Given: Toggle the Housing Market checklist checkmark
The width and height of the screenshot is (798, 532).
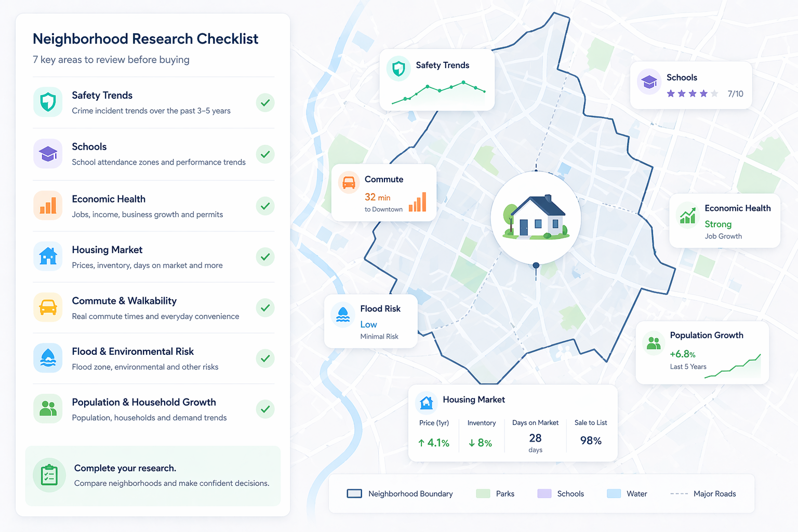Looking at the screenshot, I should click(265, 257).
